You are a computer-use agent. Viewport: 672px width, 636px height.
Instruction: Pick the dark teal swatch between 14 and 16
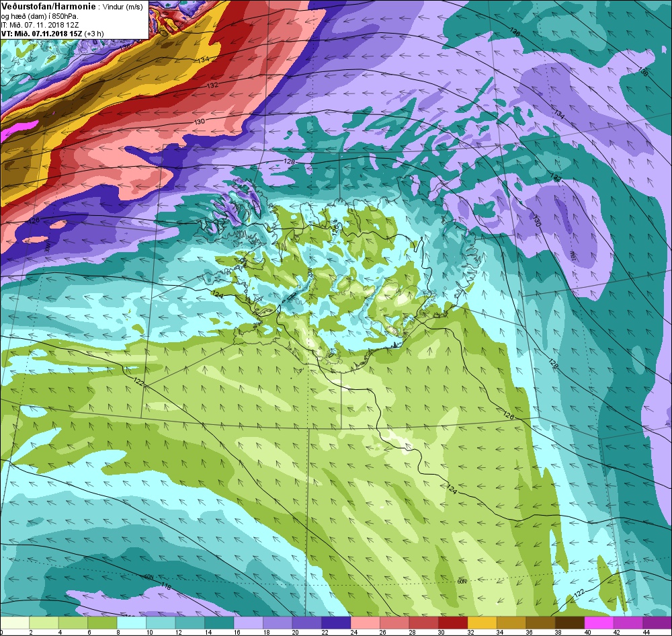tap(219, 623)
